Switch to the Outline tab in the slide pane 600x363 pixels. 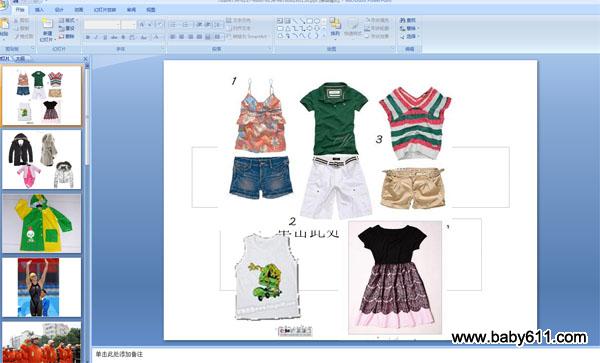point(20,59)
